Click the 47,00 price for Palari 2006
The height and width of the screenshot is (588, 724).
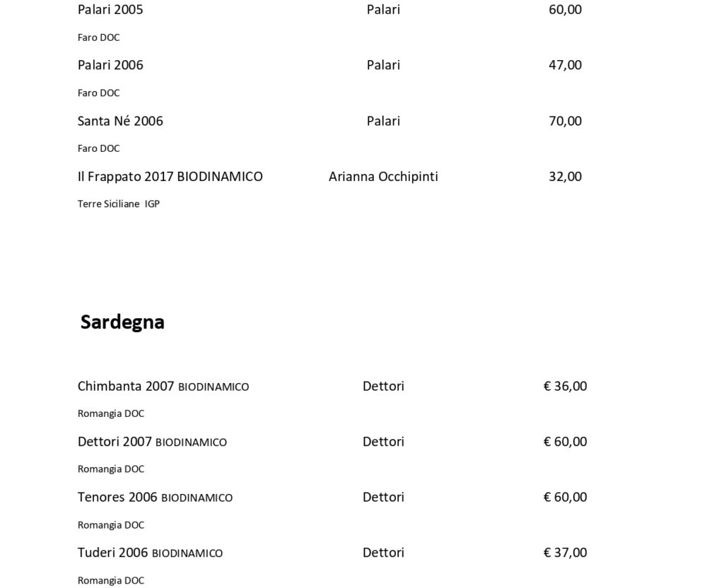(565, 65)
